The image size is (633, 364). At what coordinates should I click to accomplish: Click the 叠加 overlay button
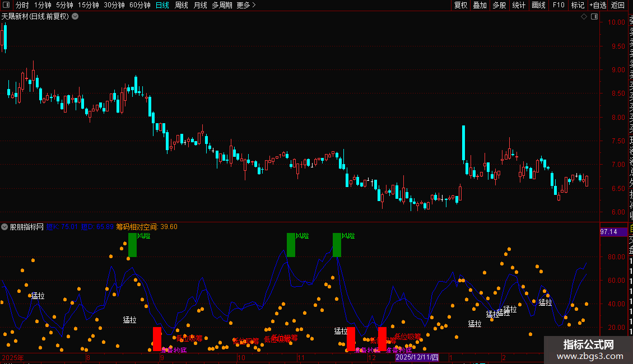click(480, 5)
